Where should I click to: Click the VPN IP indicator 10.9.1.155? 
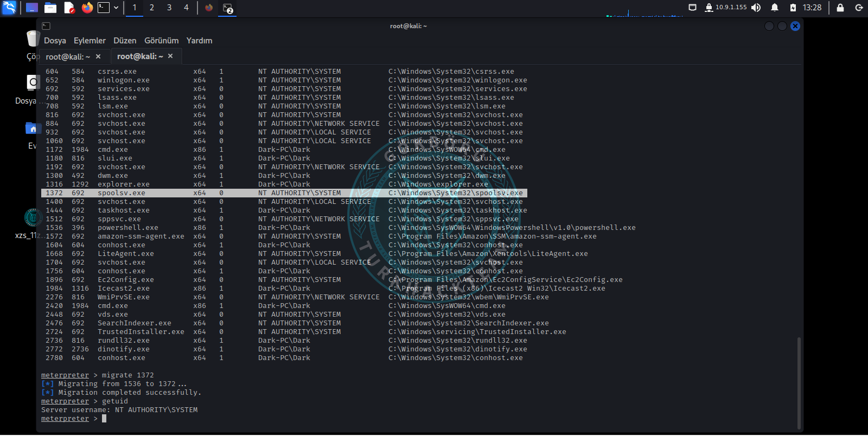click(x=725, y=8)
